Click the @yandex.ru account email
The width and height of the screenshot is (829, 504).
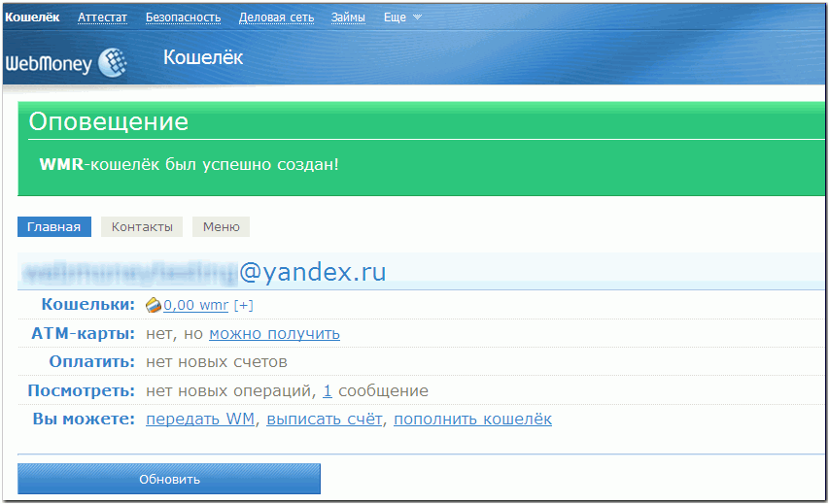313,273
